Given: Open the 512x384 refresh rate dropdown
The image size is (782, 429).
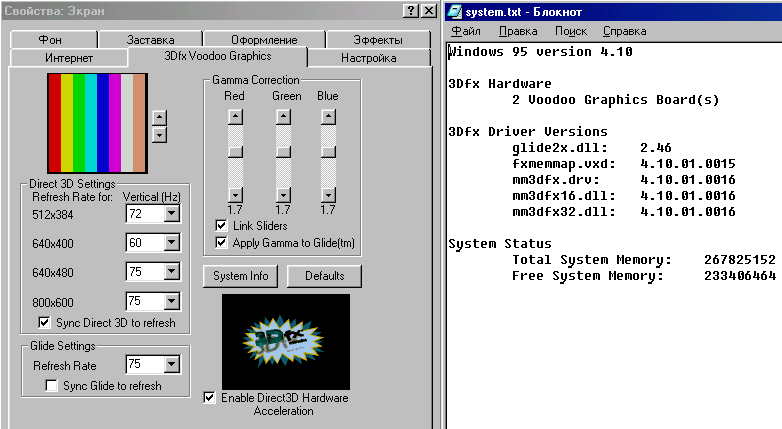Looking at the screenshot, I should click(x=172, y=214).
